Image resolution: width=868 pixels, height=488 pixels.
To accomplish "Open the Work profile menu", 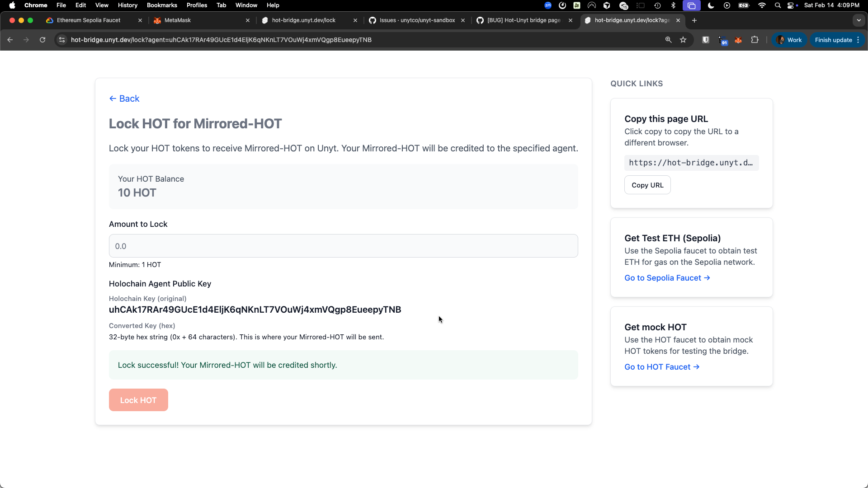I will click(789, 40).
